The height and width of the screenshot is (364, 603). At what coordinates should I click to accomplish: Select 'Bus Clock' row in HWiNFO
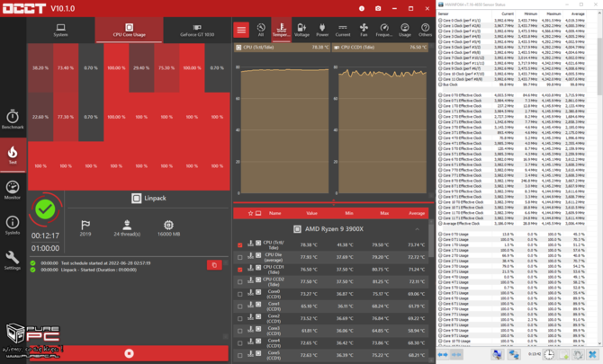pyautogui.click(x=512, y=84)
